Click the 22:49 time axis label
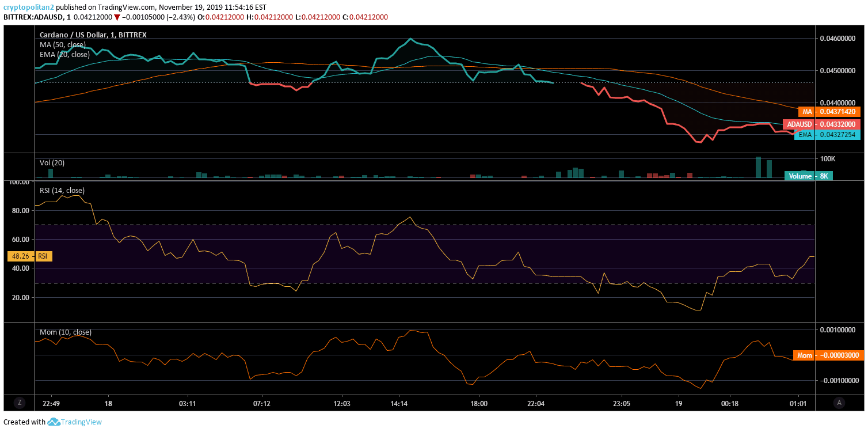Image resolution: width=868 pixels, height=432 pixels. coord(51,404)
